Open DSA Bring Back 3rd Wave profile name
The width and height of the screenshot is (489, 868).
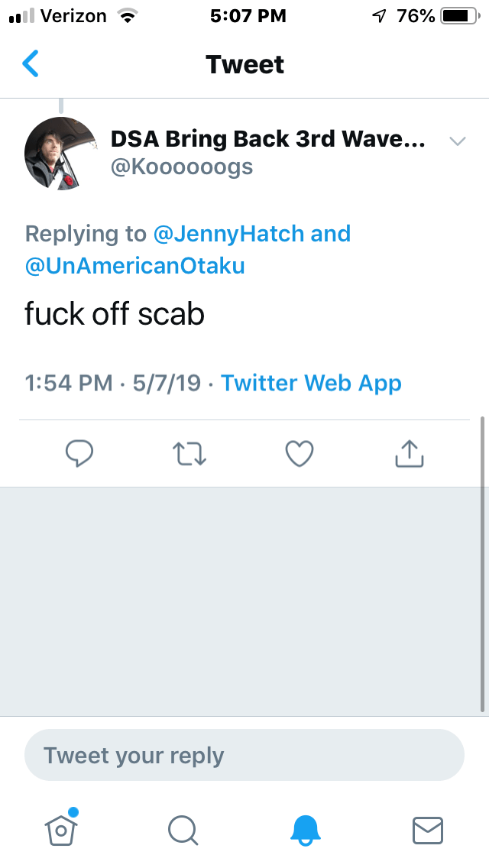(x=267, y=139)
